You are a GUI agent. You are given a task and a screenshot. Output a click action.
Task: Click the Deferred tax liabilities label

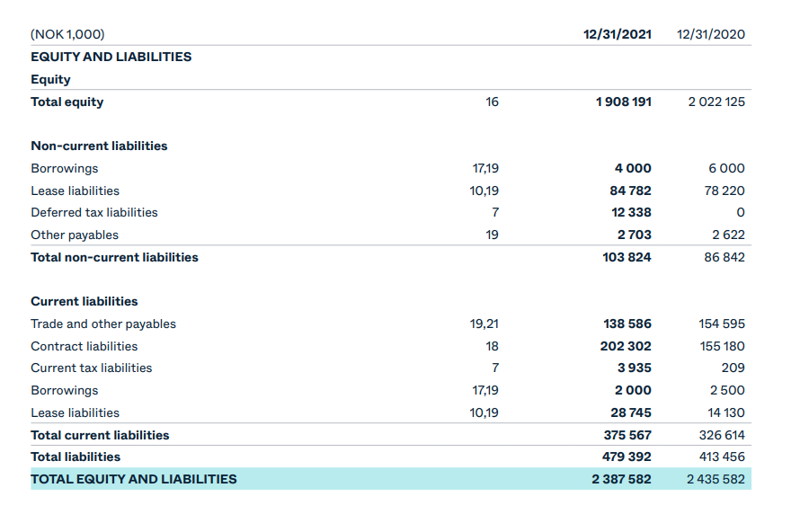click(94, 213)
